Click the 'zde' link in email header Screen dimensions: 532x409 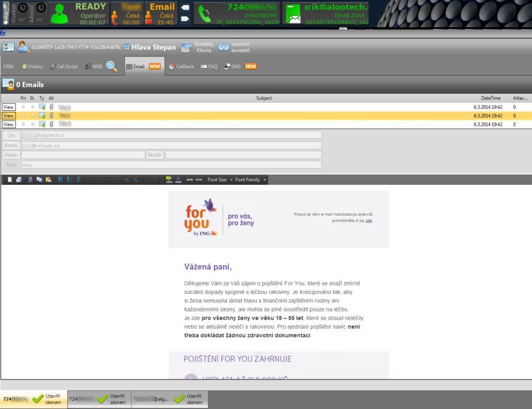click(369, 221)
